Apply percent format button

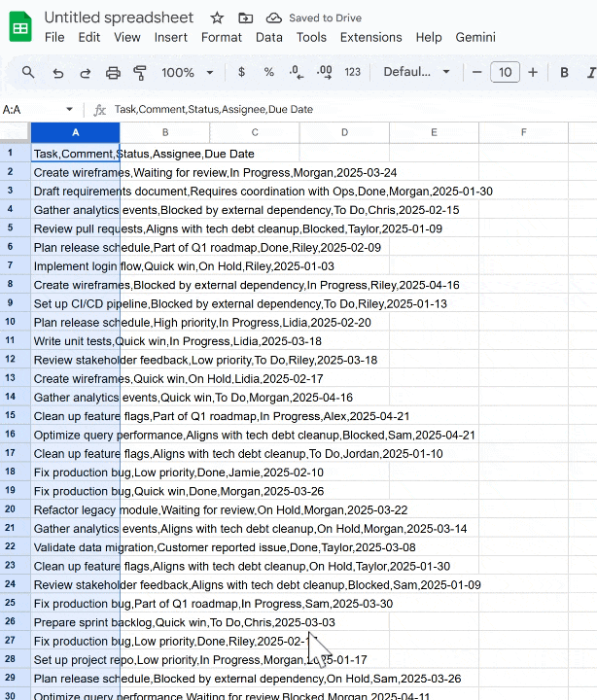269,73
